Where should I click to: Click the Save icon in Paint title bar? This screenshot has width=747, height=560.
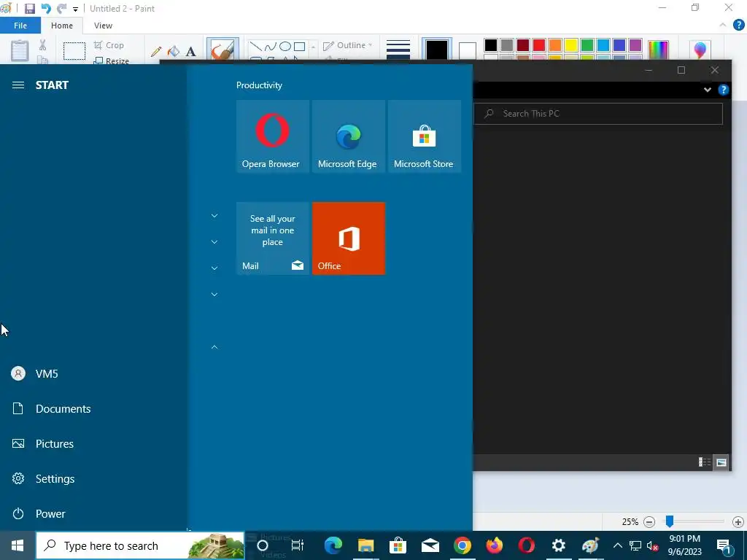[29, 9]
